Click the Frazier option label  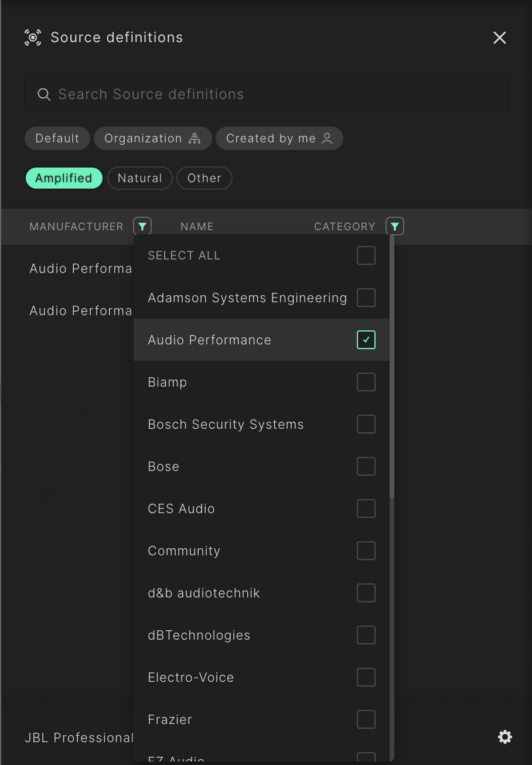[x=170, y=720]
